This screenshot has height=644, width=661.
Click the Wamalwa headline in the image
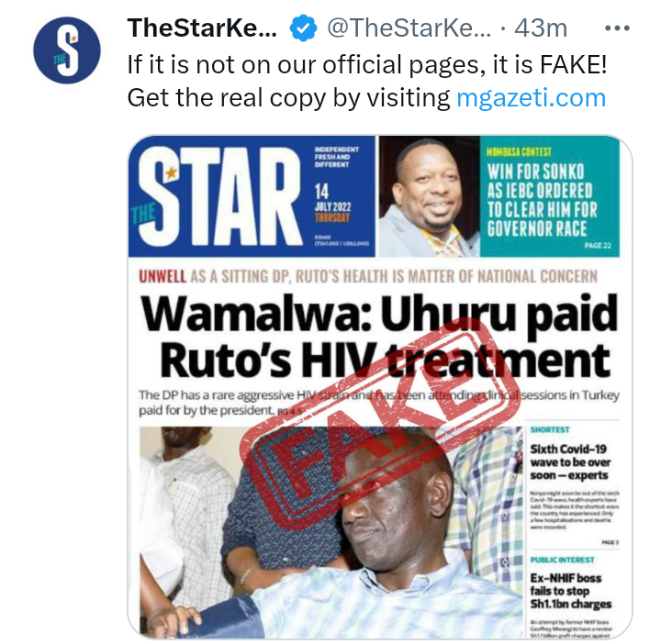pyautogui.click(x=379, y=336)
